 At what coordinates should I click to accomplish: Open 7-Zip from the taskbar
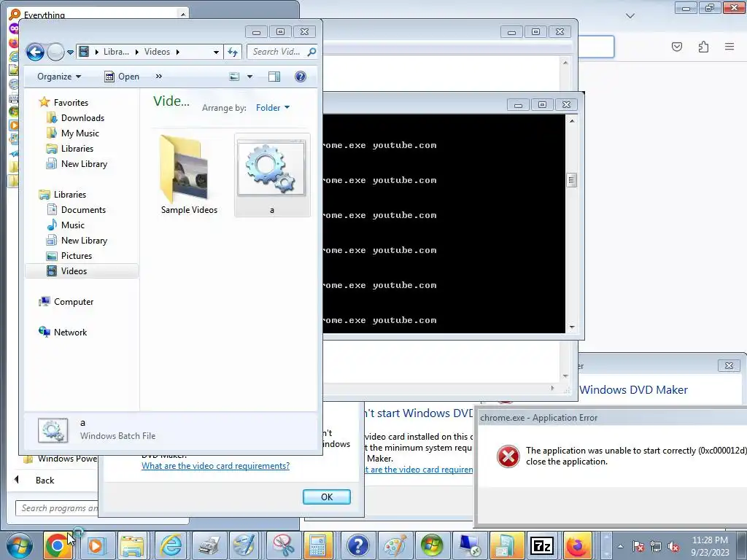coord(542,545)
